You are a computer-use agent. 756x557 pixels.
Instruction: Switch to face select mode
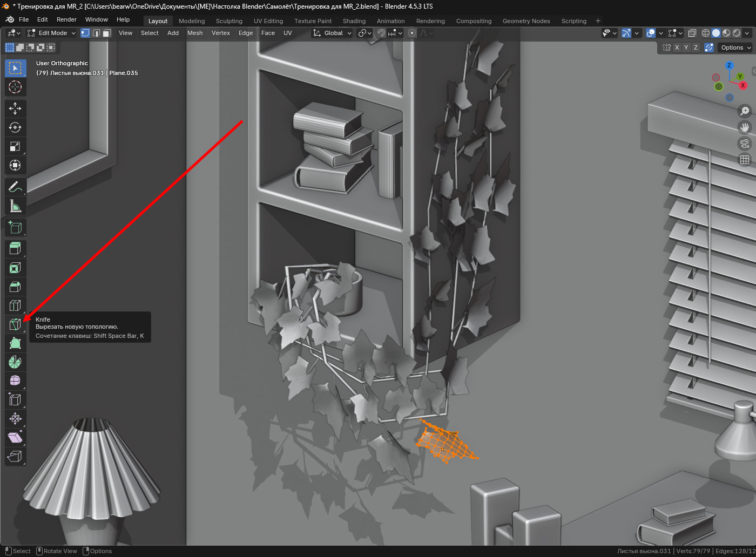coord(107,33)
